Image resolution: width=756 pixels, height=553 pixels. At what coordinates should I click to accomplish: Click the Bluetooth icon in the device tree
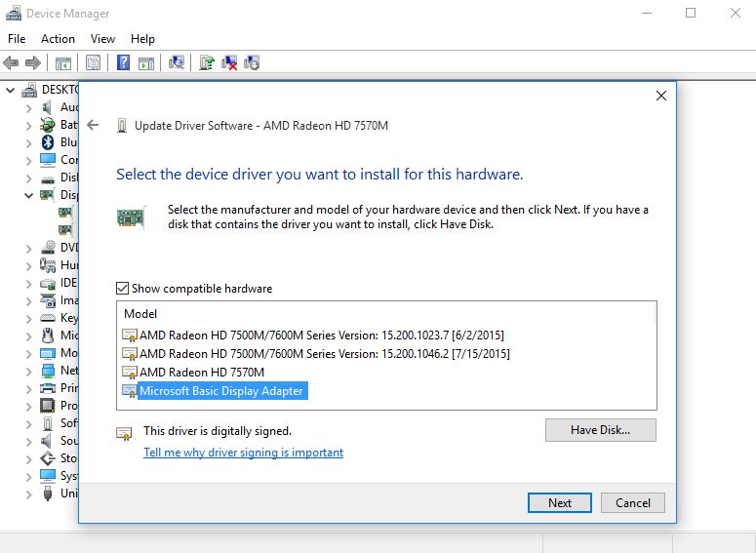(x=48, y=142)
